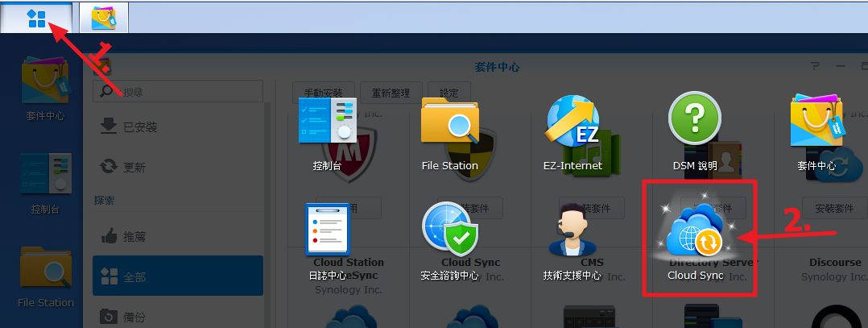
Task: Open the File Station desktop shortcut
Action: [x=45, y=277]
